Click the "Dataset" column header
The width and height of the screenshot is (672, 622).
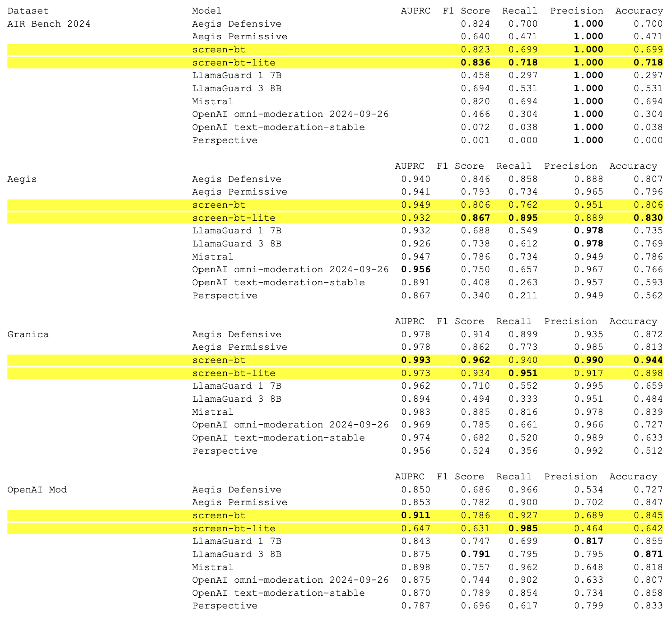pos(28,11)
